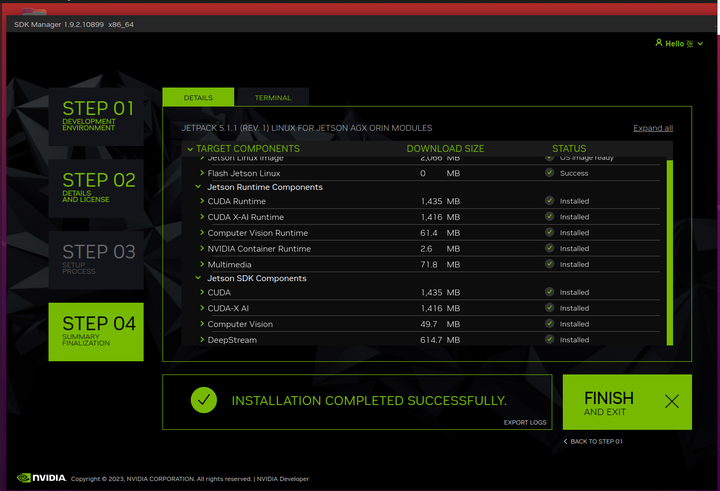Switch to the DETAILS tab
The height and width of the screenshot is (491, 720).
[198, 97]
